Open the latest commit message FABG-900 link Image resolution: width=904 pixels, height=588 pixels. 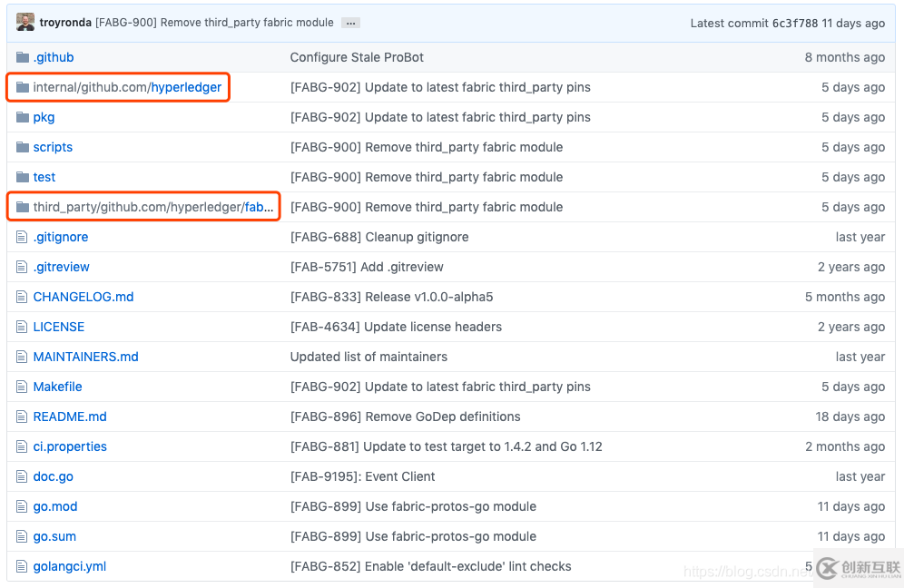214,23
